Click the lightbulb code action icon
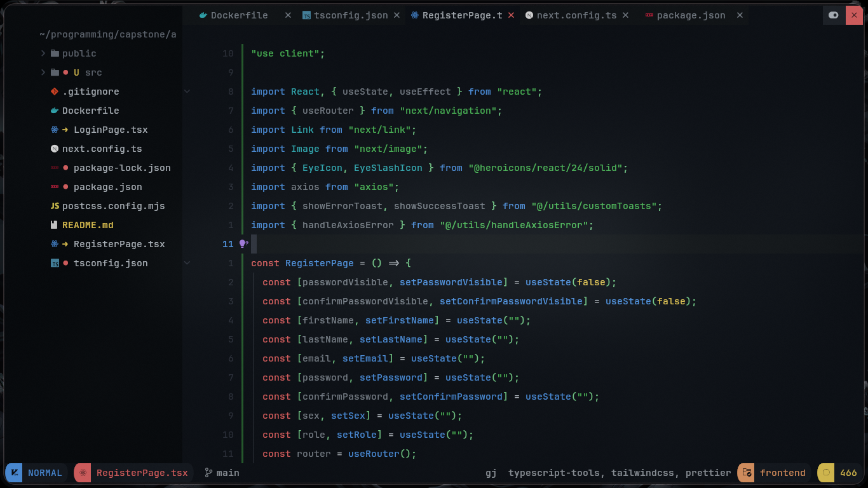 (243, 244)
